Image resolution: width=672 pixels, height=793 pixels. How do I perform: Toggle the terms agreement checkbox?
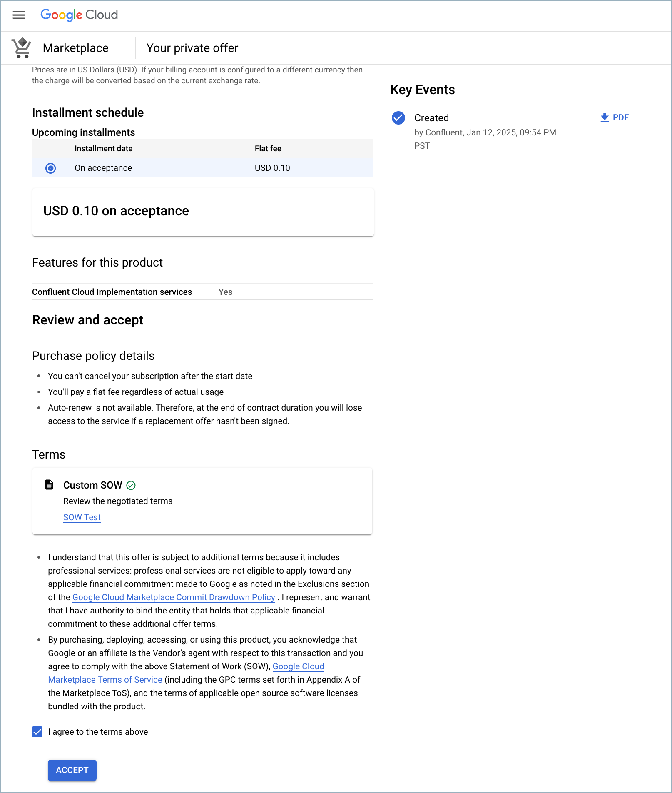click(37, 732)
